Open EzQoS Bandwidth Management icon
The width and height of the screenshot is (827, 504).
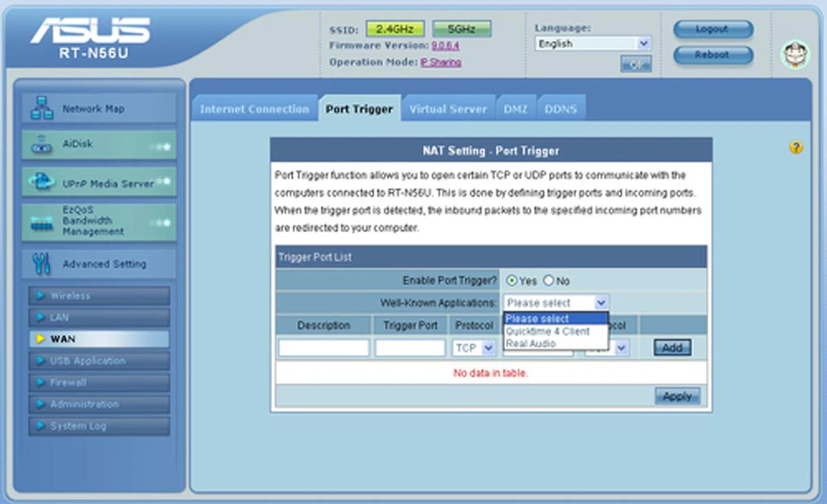[x=42, y=223]
